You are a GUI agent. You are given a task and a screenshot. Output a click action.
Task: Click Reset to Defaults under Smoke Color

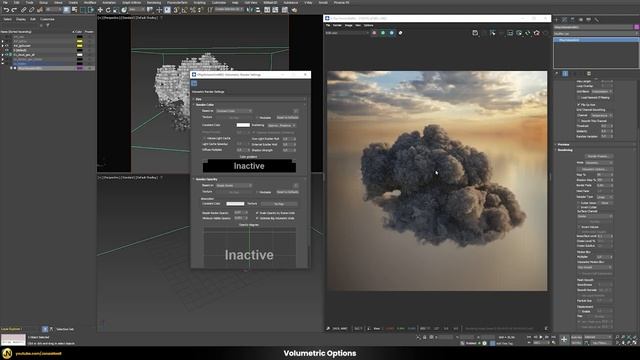pyautogui.click(x=287, y=118)
